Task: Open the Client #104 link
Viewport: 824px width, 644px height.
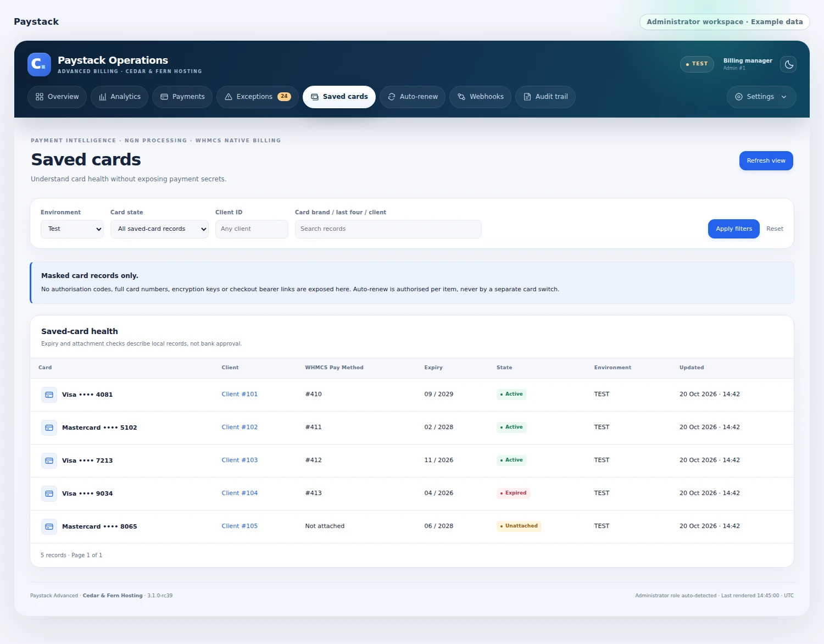Action: (240, 493)
